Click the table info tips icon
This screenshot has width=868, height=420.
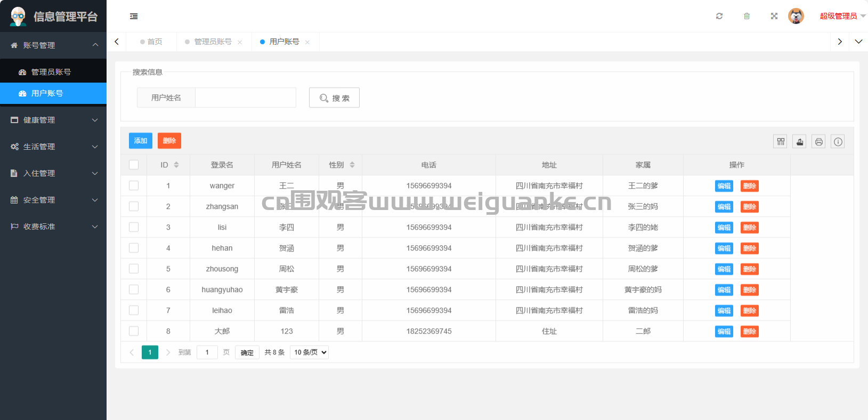(838, 141)
